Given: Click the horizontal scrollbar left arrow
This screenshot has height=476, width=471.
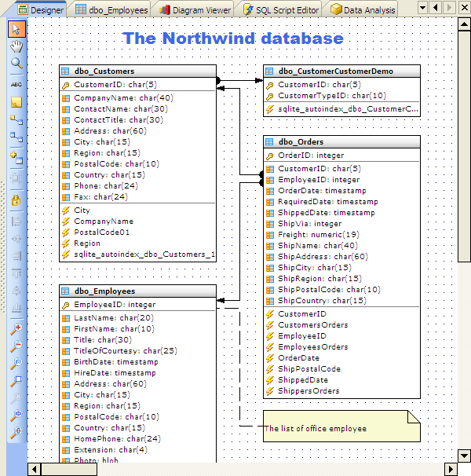Looking at the screenshot, I should (x=34, y=469).
